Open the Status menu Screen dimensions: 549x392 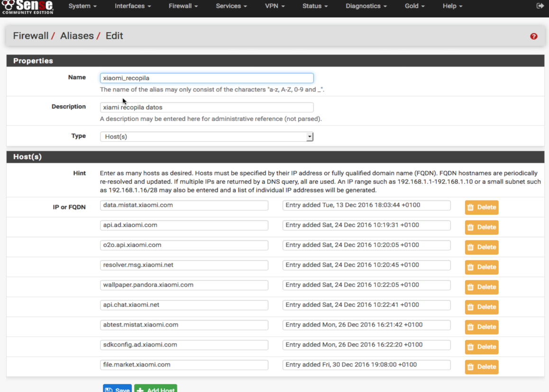(315, 6)
